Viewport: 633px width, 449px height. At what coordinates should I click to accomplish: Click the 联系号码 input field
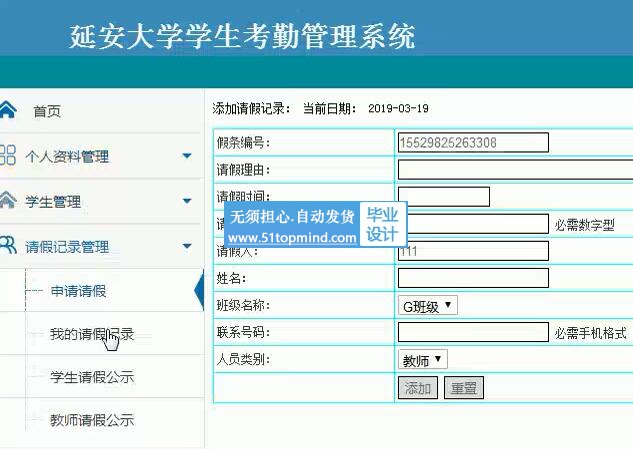(x=473, y=332)
